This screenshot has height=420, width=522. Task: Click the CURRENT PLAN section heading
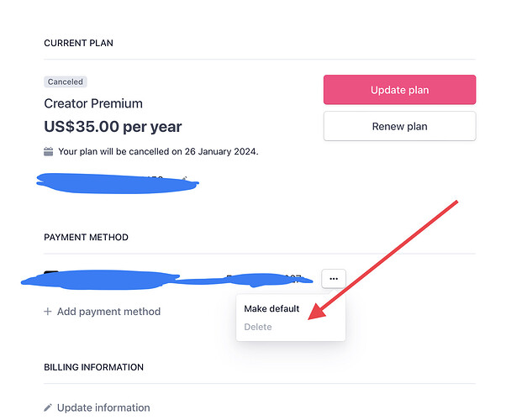tap(78, 43)
